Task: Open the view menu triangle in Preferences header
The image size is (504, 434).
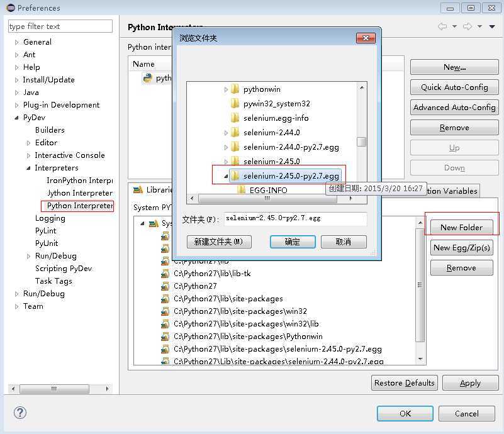Action: (x=492, y=26)
